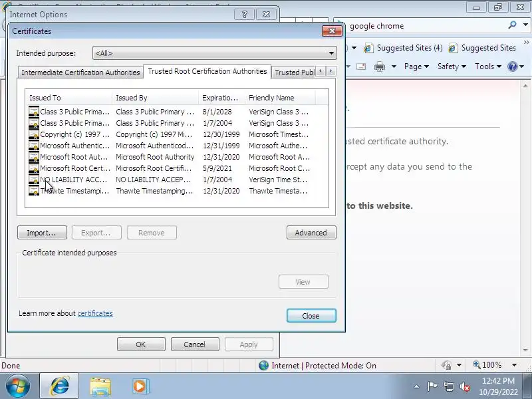Open the Help button dropdown arrow
The image size is (532, 399).
click(x=522, y=66)
